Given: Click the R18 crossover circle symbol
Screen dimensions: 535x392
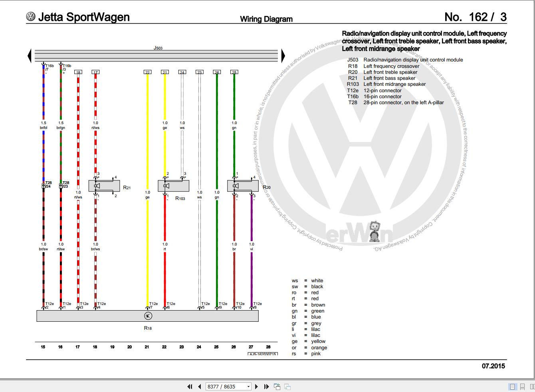Looking at the screenshot, I should point(148,316).
